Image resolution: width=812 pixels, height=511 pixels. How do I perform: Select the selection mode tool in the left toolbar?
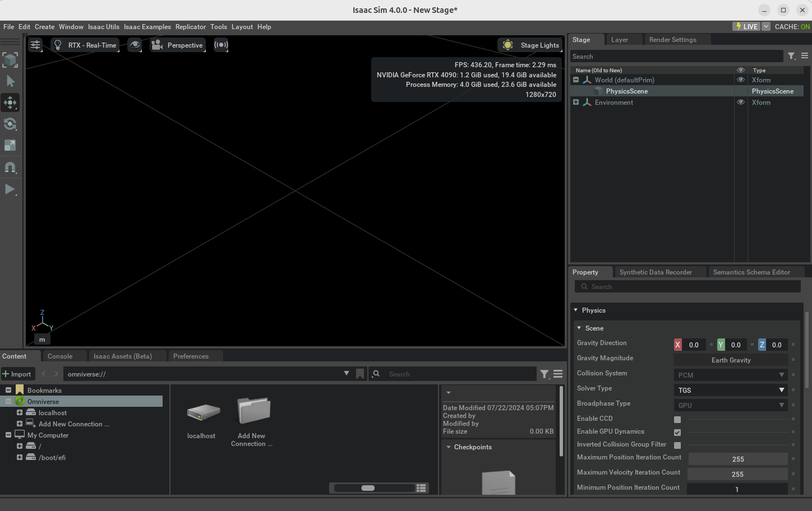(x=10, y=60)
